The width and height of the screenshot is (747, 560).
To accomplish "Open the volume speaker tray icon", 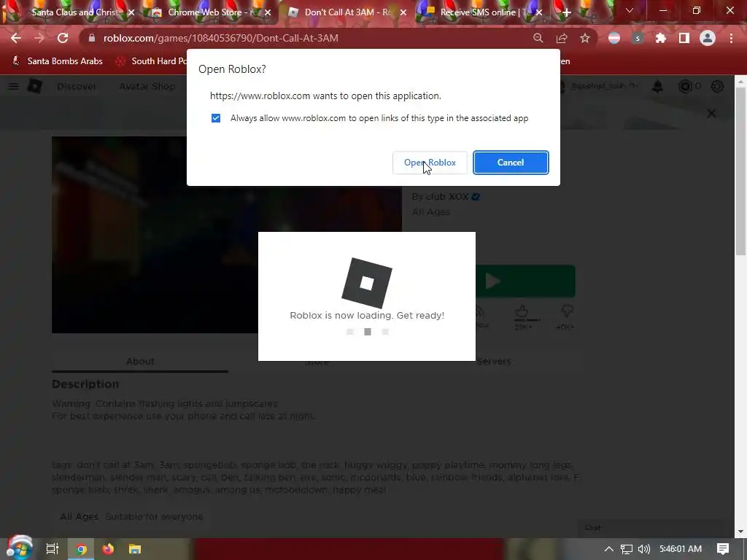I will click(644, 549).
